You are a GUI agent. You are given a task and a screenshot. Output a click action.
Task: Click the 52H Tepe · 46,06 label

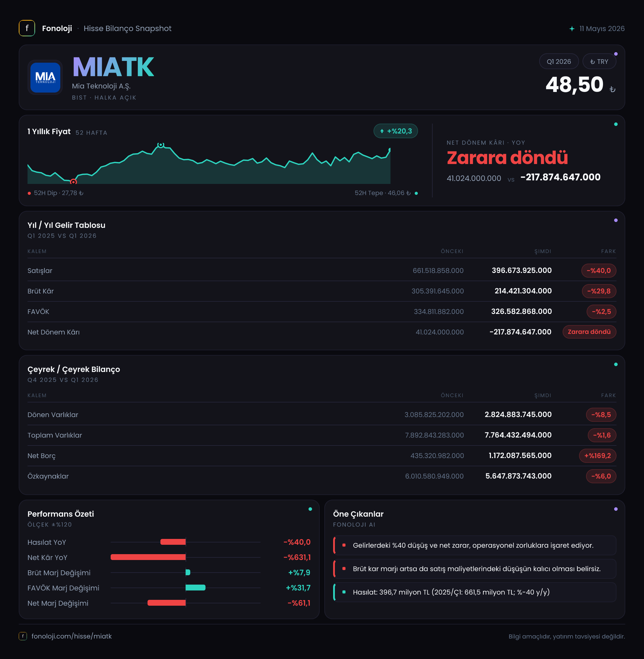[383, 193]
